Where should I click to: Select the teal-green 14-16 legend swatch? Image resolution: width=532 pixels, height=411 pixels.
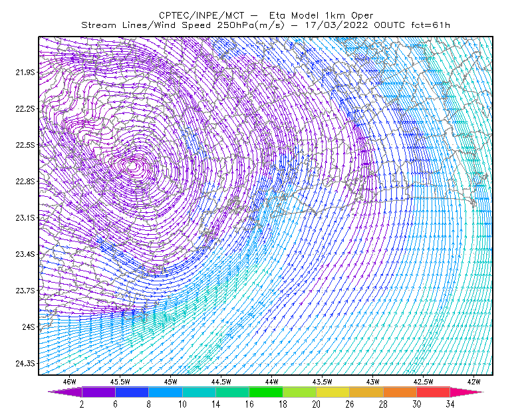pos(232,392)
